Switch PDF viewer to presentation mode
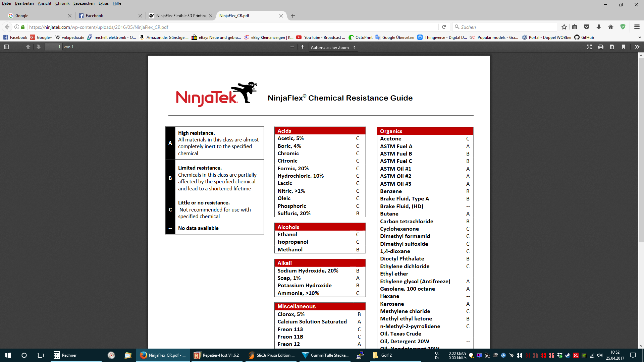The image size is (644, 362). coord(589,47)
